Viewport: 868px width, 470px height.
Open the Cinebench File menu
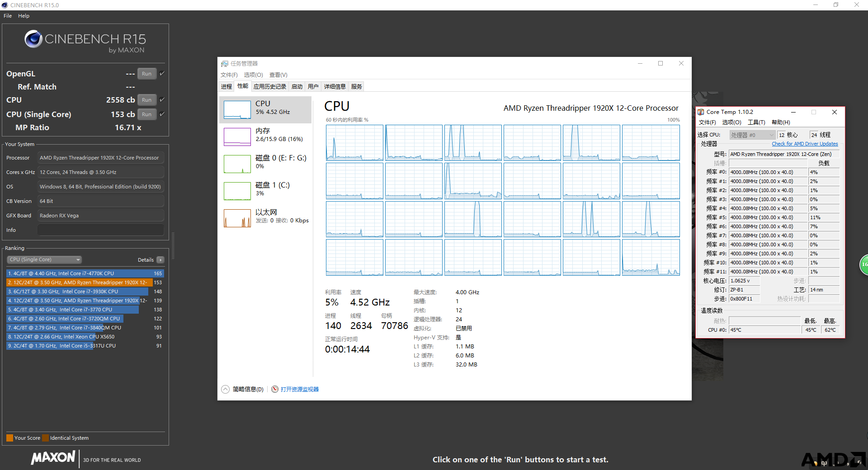pyautogui.click(x=8, y=16)
